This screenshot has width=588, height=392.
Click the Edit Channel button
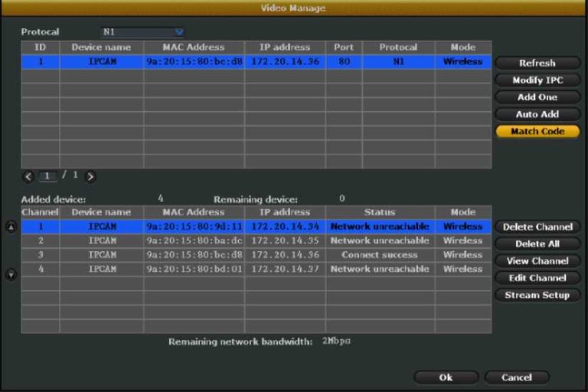click(537, 278)
